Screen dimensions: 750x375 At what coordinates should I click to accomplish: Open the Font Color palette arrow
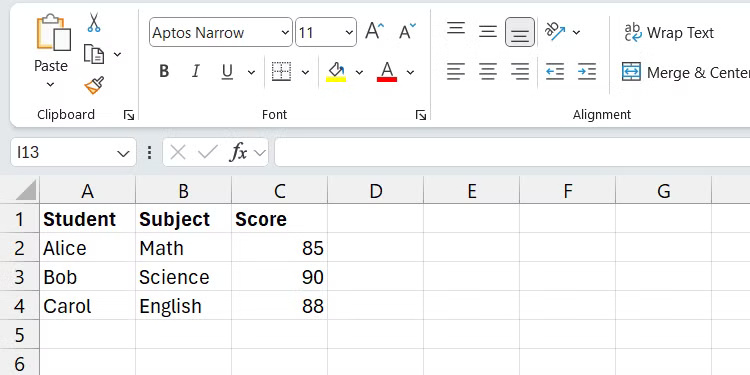click(x=410, y=72)
